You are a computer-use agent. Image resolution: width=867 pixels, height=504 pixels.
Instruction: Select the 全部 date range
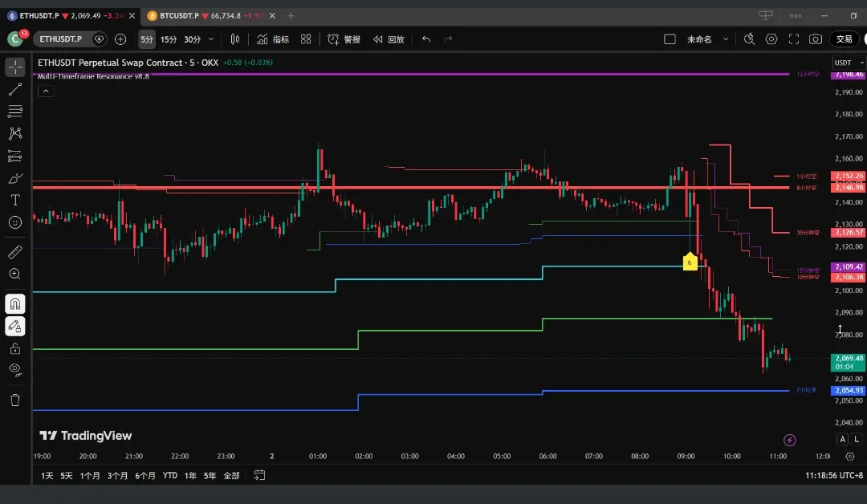coord(231,475)
